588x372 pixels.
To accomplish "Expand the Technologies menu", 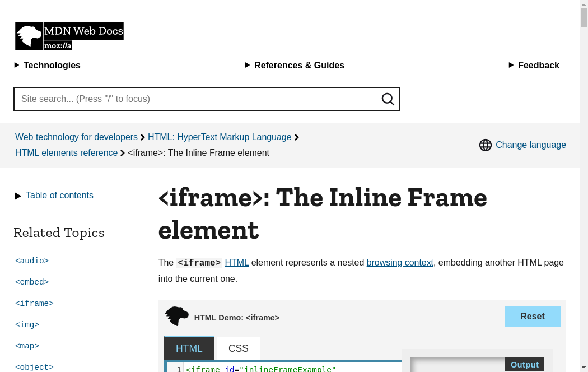I will click(x=48, y=65).
